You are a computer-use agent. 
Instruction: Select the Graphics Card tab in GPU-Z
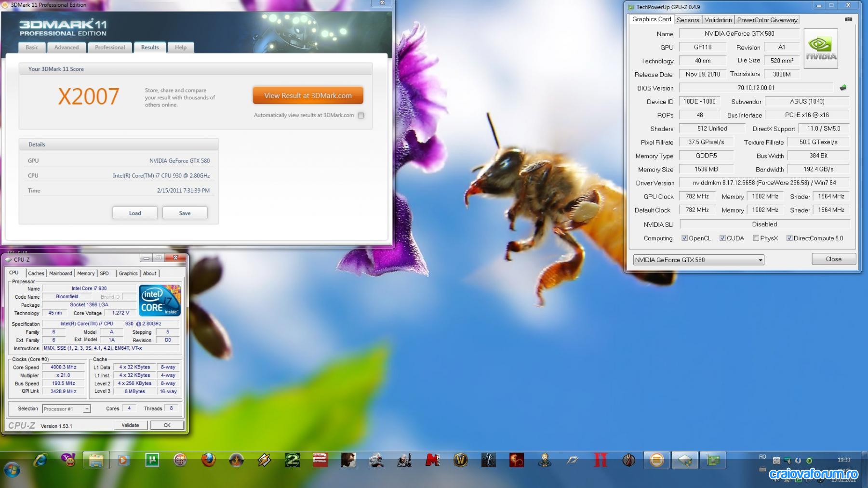[652, 19]
